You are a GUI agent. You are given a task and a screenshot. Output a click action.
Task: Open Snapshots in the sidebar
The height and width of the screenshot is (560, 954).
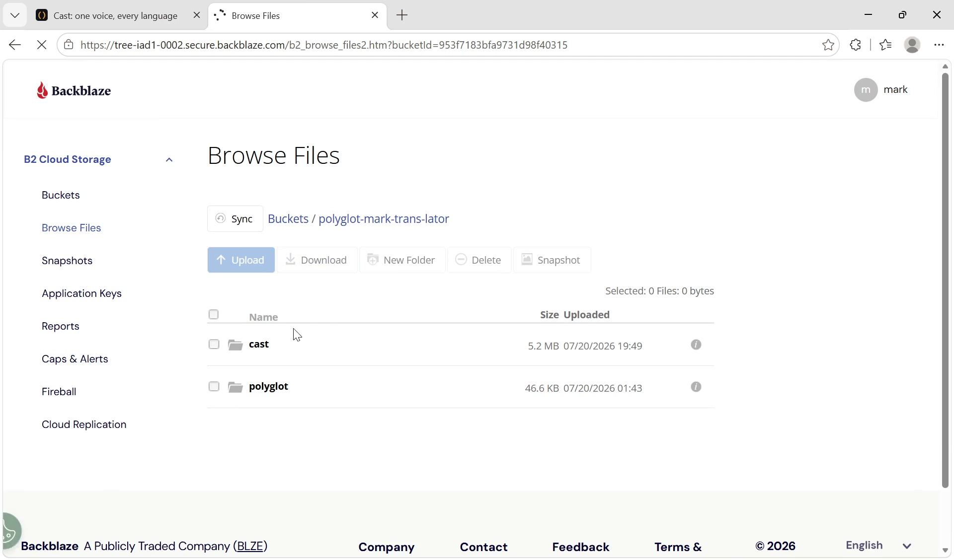(67, 261)
